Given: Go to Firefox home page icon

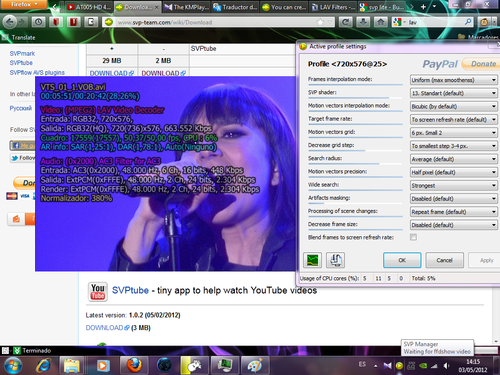Looking at the screenshot, I should click(x=380, y=22).
